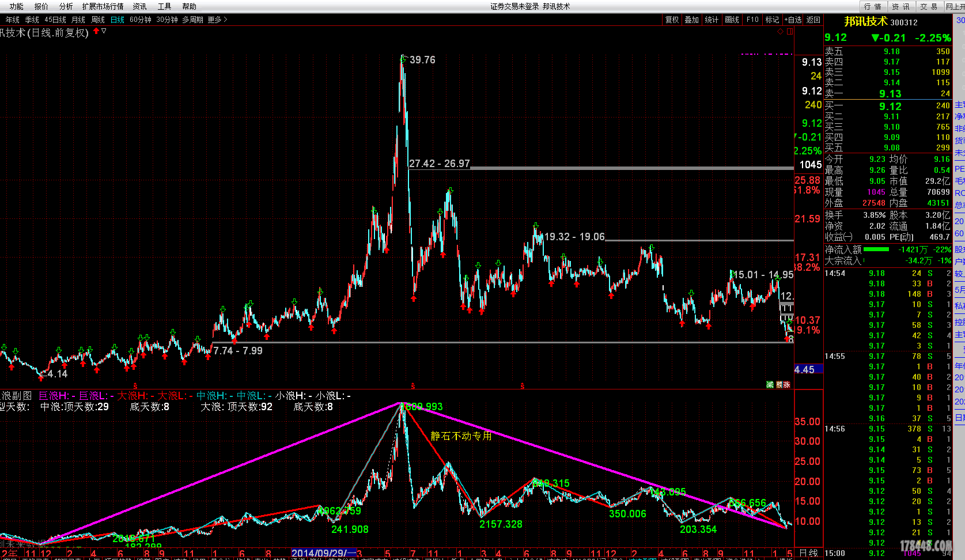The height and width of the screenshot is (560, 965).
Task: Select the 2014/09/29 date marker on time axis
Action: [x=323, y=554]
